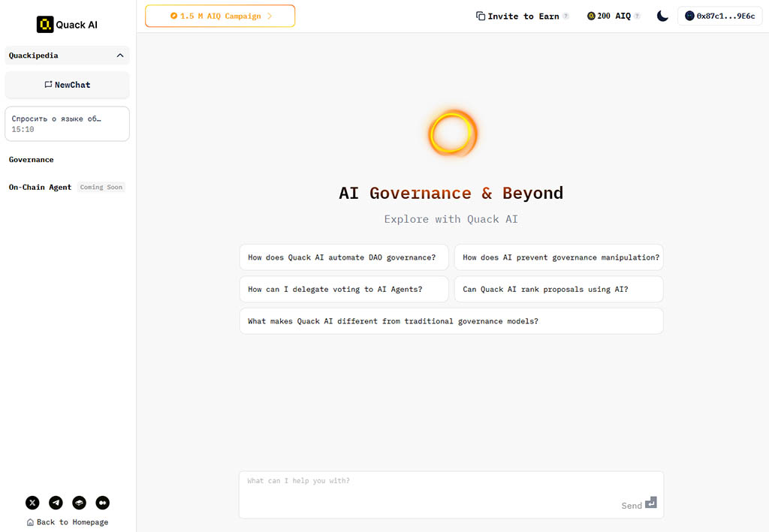Ask if Quack AI can rank proposals
Screen dimensions: 769x532
(559, 289)
